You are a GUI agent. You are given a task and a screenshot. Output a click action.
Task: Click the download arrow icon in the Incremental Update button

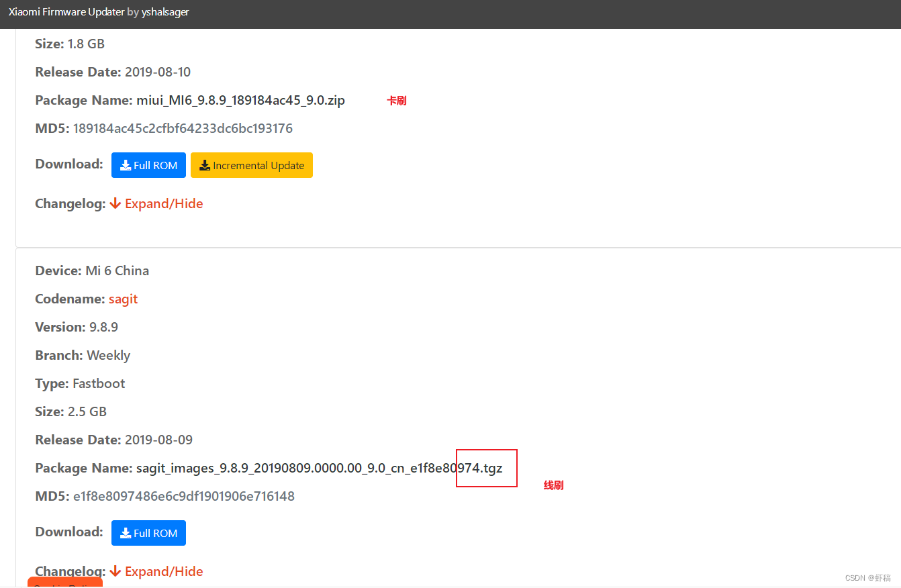(205, 165)
